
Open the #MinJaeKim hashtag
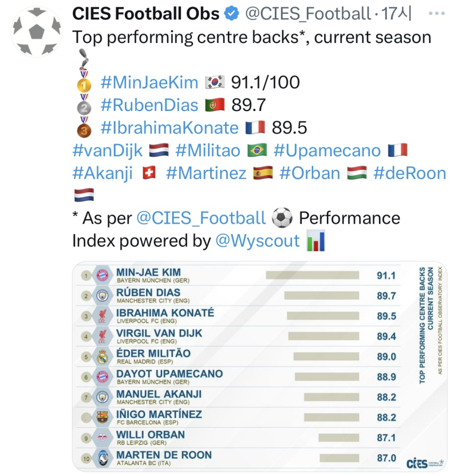point(149,82)
